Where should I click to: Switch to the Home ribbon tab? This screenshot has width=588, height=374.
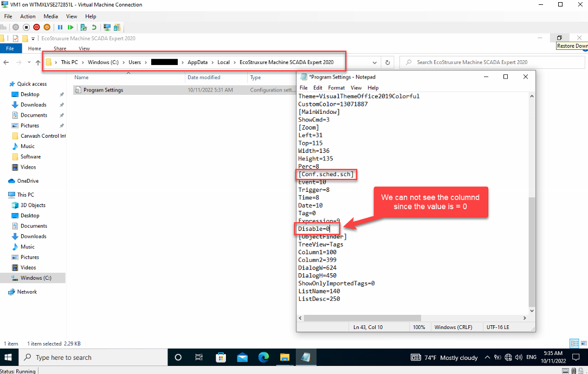pos(35,48)
